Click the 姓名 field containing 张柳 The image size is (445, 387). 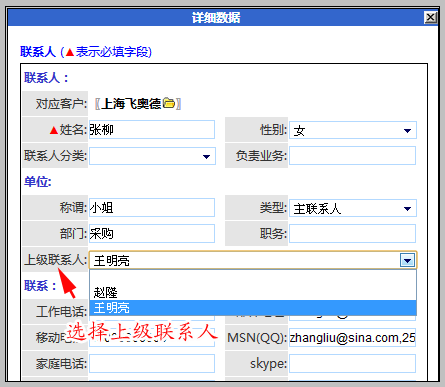(x=152, y=129)
